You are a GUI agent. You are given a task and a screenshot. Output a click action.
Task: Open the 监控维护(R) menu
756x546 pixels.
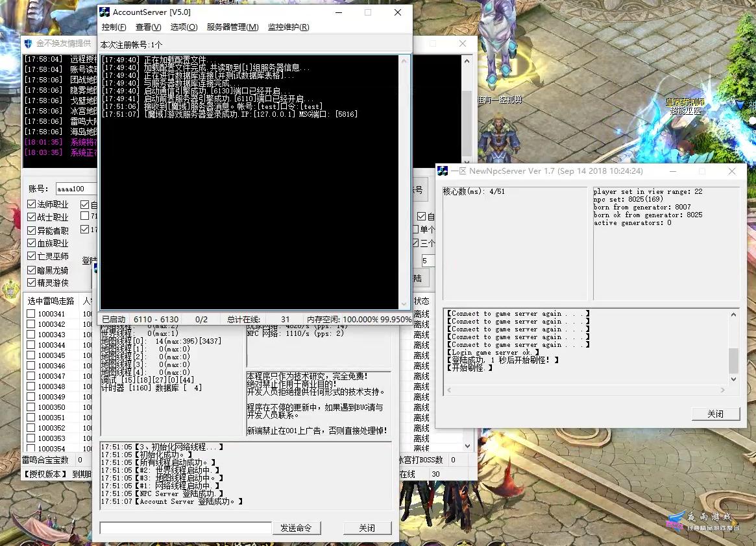[x=288, y=27]
